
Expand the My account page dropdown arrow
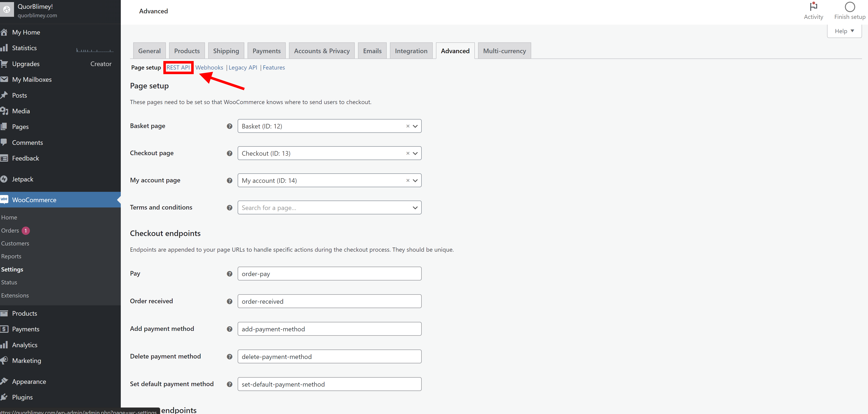(x=415, y=180)
